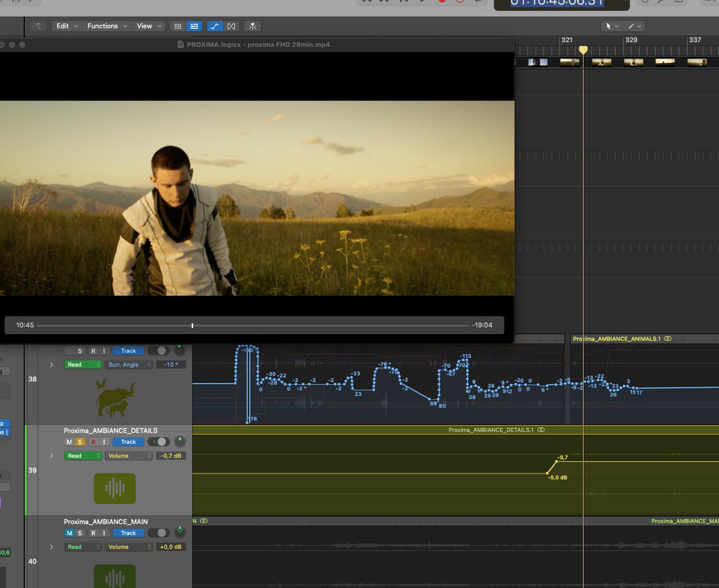This screenshot has height=588, width=719.
Task: Toggle the Show Automation icon
Action: pos(215,26)
